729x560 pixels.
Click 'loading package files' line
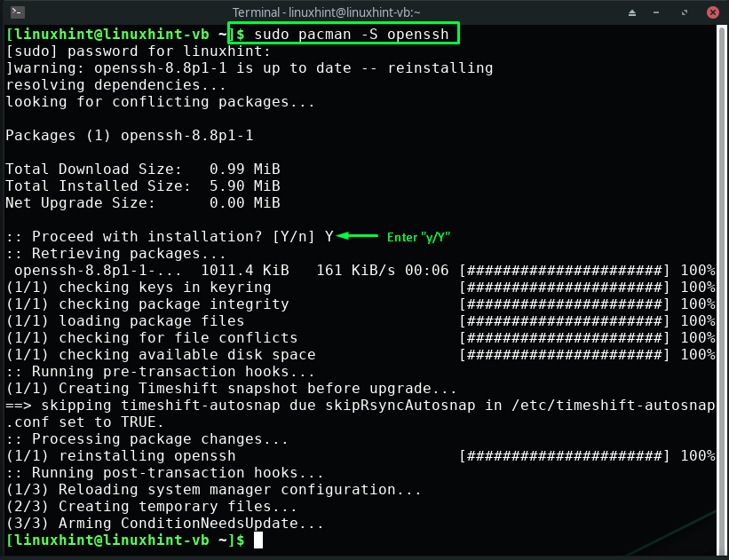click(x=125, y=321)
